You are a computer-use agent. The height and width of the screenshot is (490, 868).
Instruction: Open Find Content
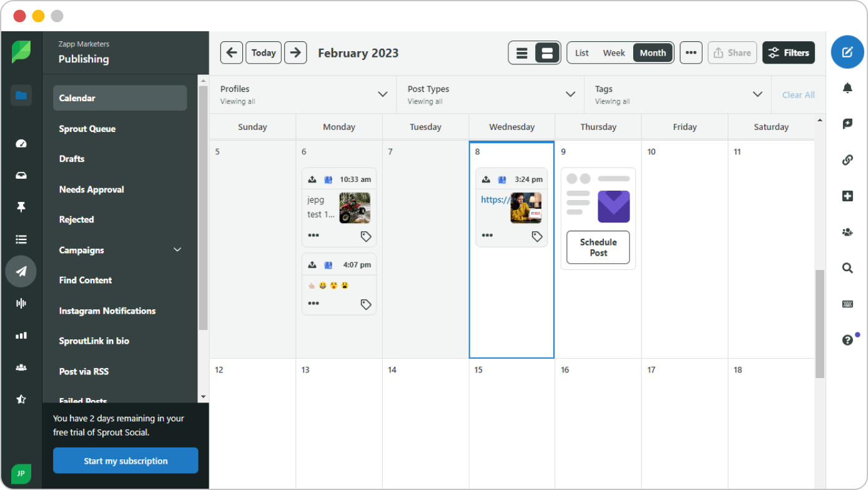click(86, 280)
